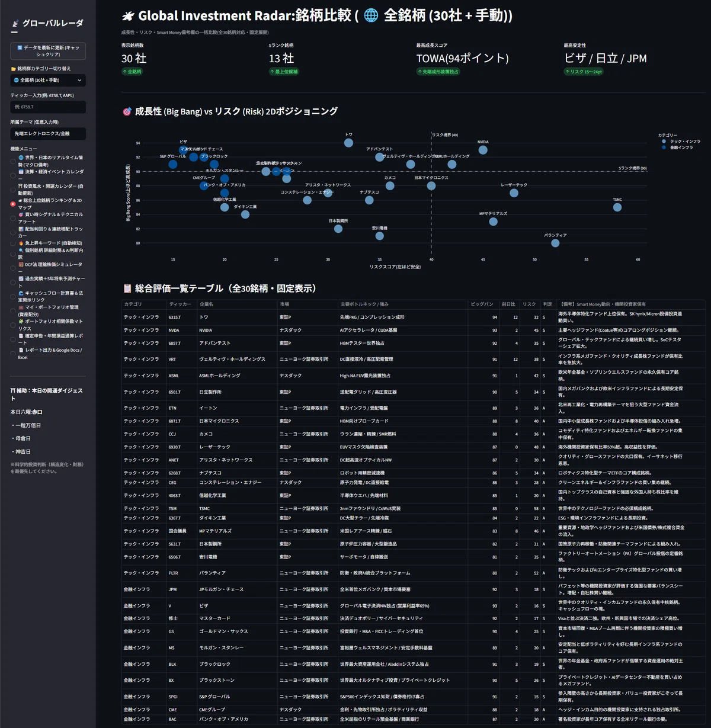
Task: Click the ↑最上位候補 badge under Sランク銘柄
Action: click(x=284, y=72)
